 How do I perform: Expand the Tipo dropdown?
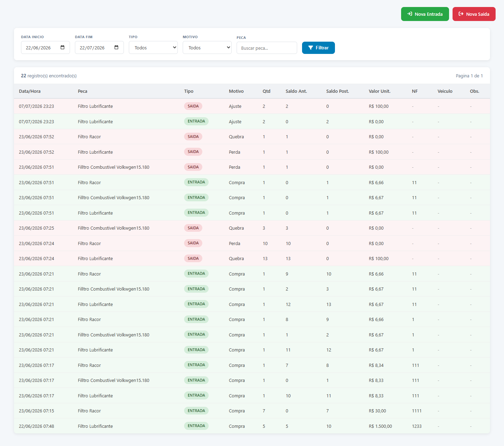(153, 48)
